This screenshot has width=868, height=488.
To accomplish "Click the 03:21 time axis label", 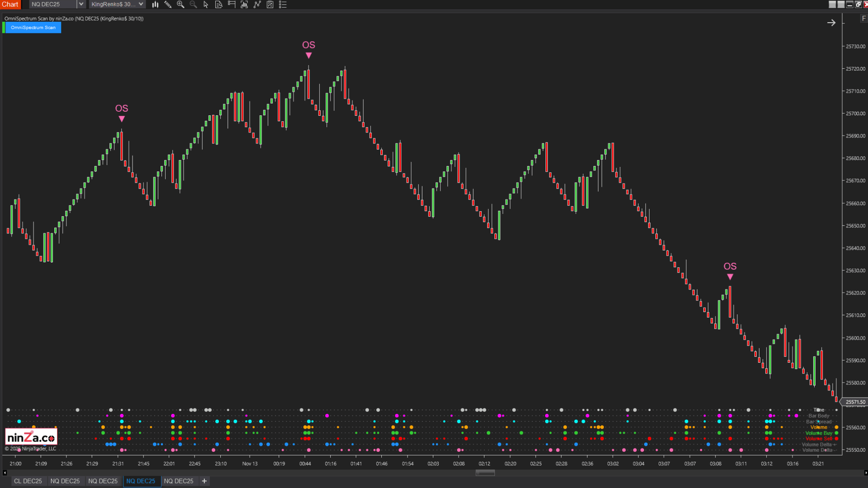I will click(818, 464).
